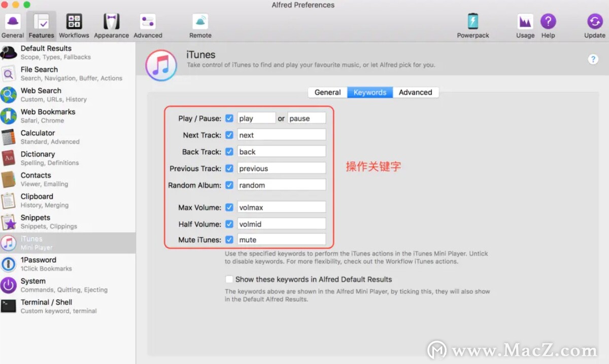Click the question mark help button
The width and height of the screenshot is (609, 364).
pos(593,59)
